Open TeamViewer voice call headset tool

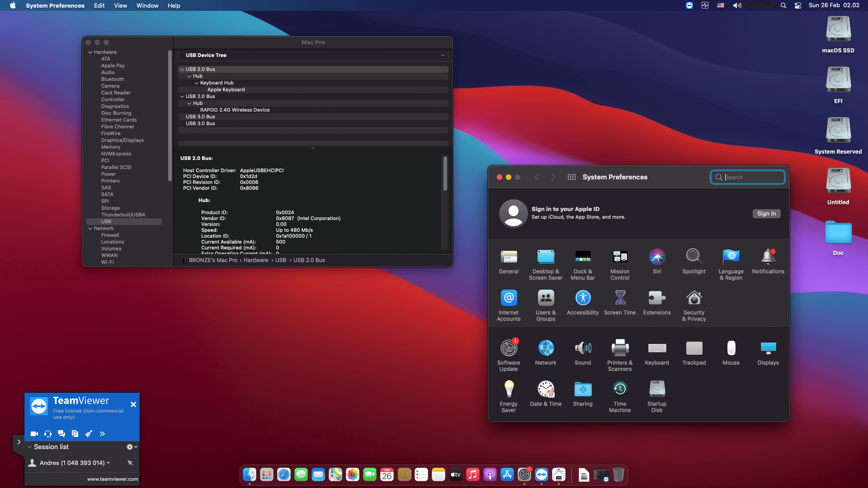[48, 434]
